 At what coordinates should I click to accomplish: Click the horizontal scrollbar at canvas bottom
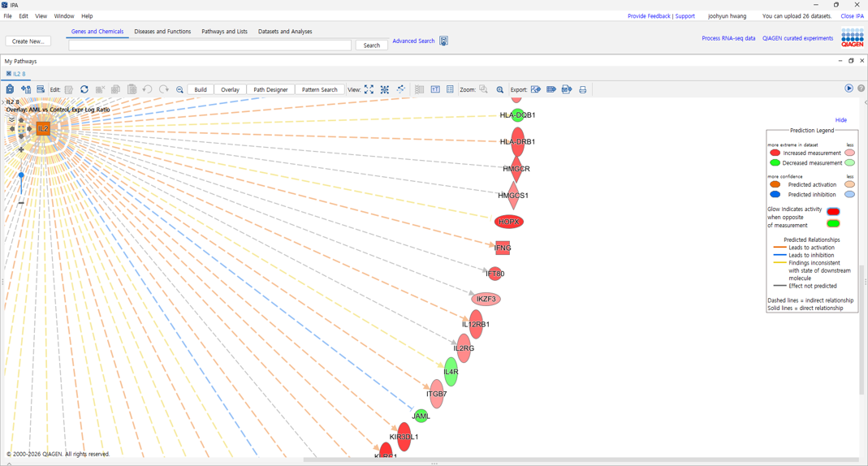[x=581, y=460]
